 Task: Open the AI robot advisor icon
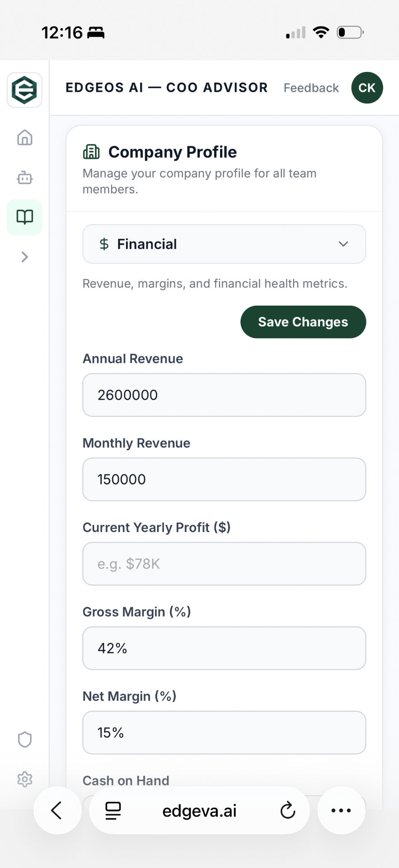pyautogui.click(x=25, y=178)
